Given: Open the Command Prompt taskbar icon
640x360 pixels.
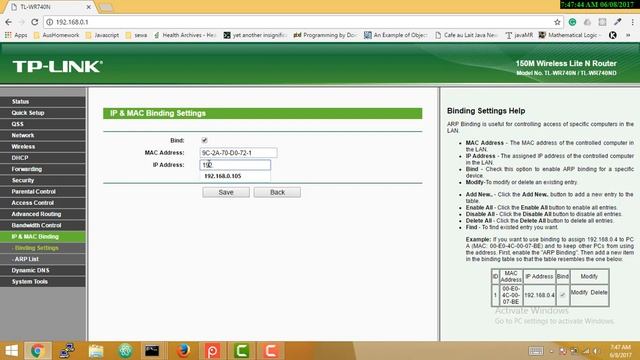Looking at the screenshot, I should click(152, 351).
